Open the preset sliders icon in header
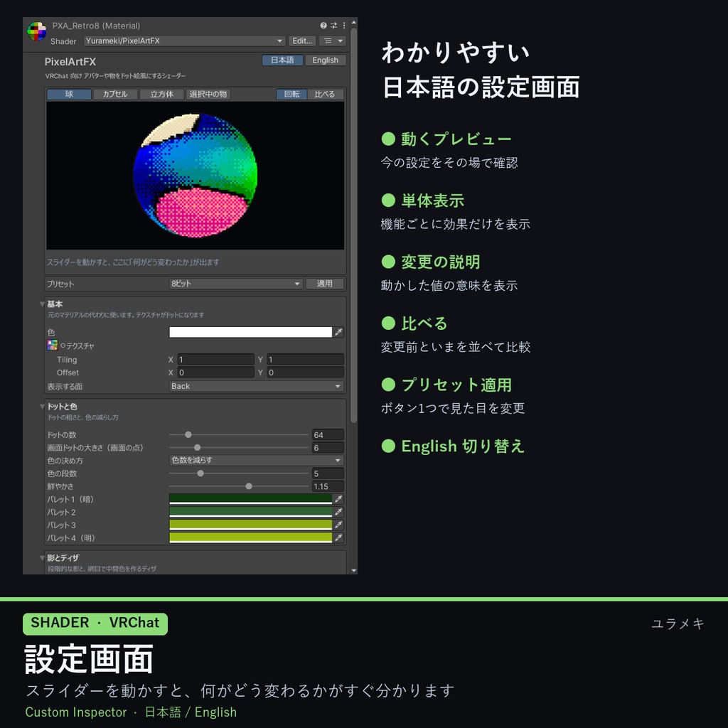Image resolution: width=728 pixels, height=728 pixels. click(334, 26)
